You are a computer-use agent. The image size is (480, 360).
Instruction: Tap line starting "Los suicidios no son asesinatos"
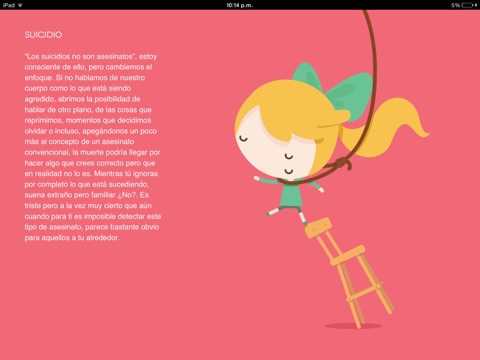tap(91, 56)
